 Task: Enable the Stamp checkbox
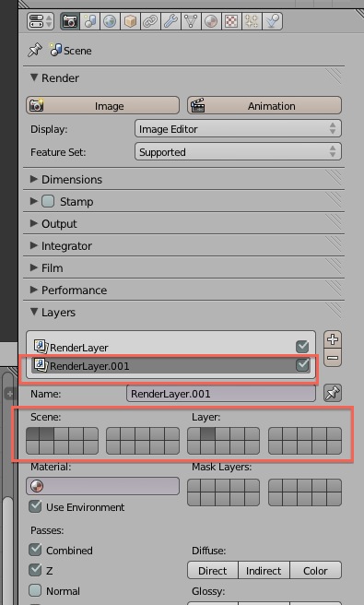click(48, 201)
